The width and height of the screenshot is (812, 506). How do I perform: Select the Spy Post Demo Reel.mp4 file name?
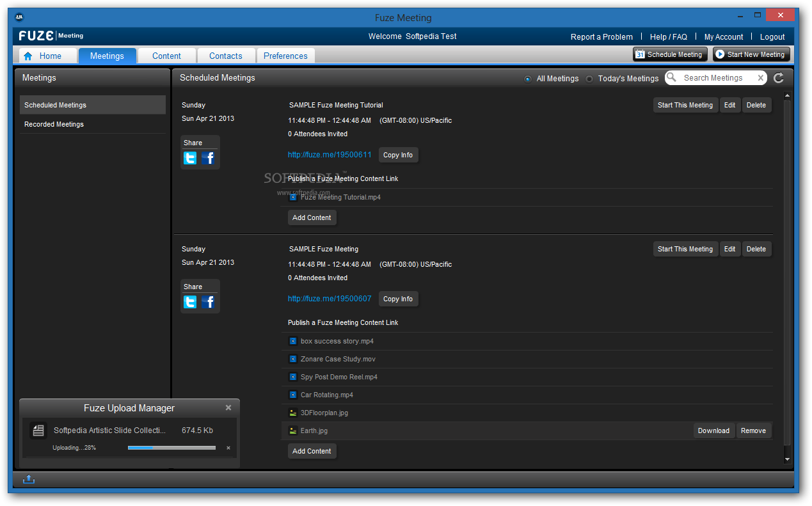[x=339, y=377]
